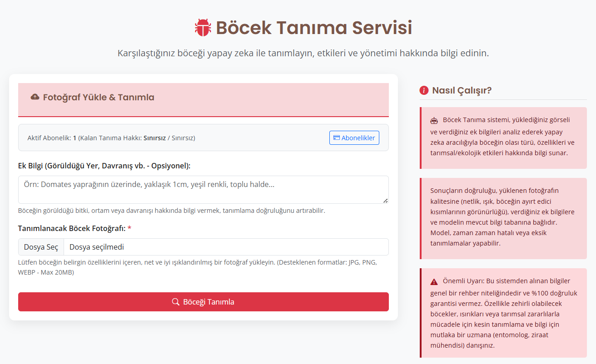
Task: Click the Böcek Tanıma Servisi title
Action: (x=313, y=28)
